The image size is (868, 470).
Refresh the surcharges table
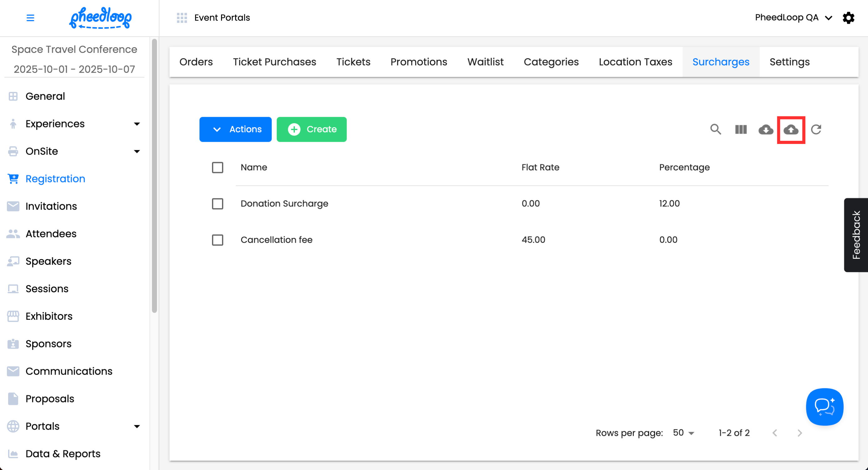point(816,129)
